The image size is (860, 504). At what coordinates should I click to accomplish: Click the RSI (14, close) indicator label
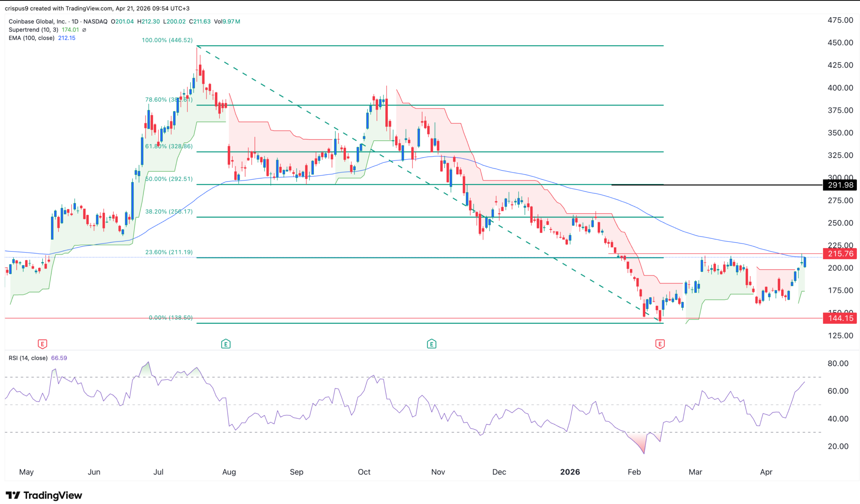28,358
